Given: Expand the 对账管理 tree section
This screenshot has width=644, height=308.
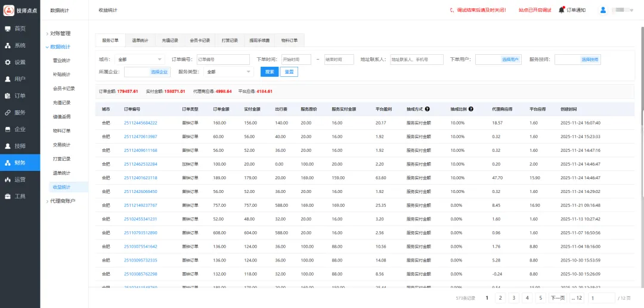Looking at the screenshot, I should (x=60, y=33).
